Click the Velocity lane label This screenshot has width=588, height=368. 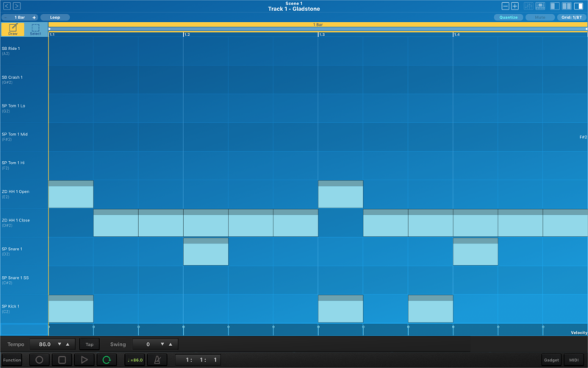pyautogui.click(x=578, y=333)
